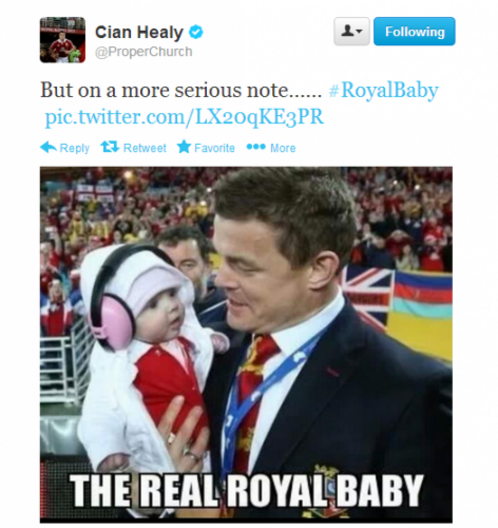498x528 pixels.
Task: Click the person silhouette icon
Action: pyautogui.click(x=347, y=31)
